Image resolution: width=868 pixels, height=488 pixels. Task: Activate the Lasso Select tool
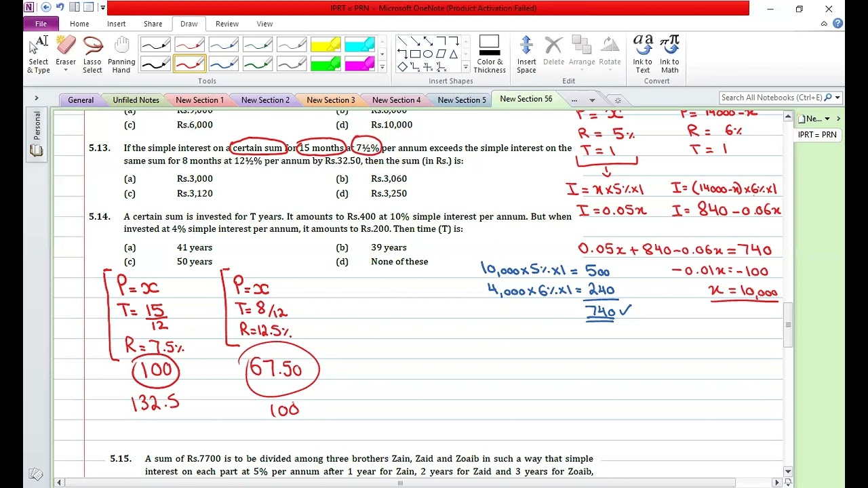click(92, 54)
